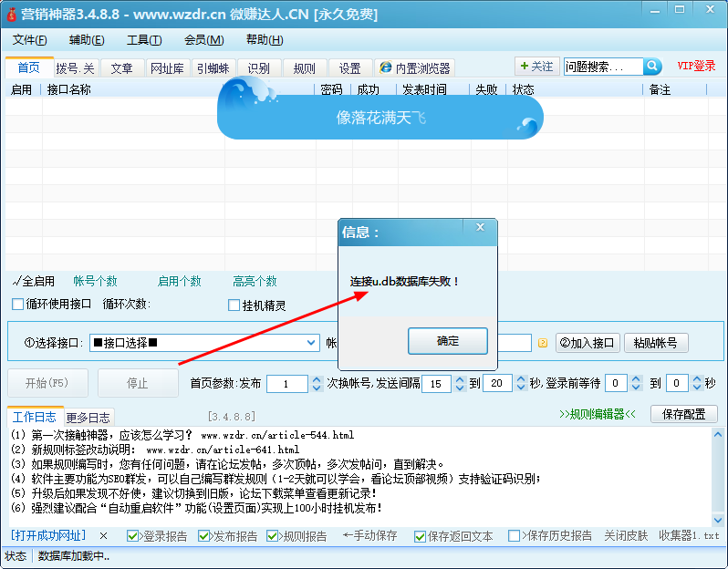Switch to the 引蜘蛛 tab

point(213,68)
